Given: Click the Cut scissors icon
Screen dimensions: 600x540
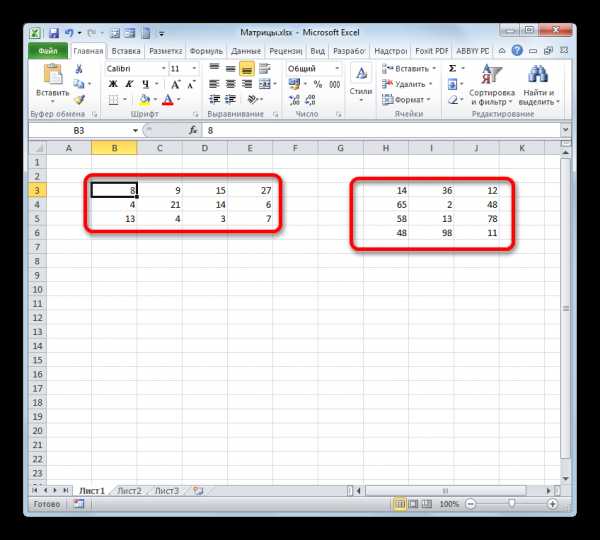Looking at the screenshot, I should click(79, 69).
